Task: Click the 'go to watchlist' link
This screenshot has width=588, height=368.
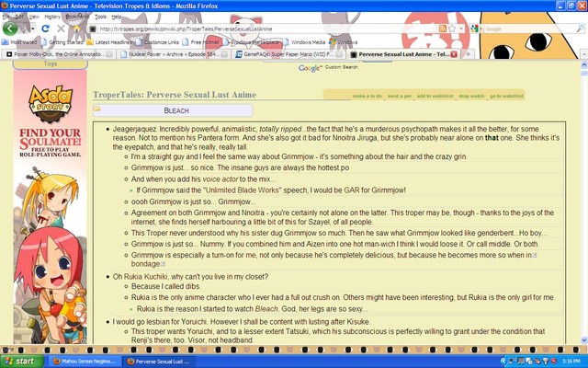Action: pos(506,96)
